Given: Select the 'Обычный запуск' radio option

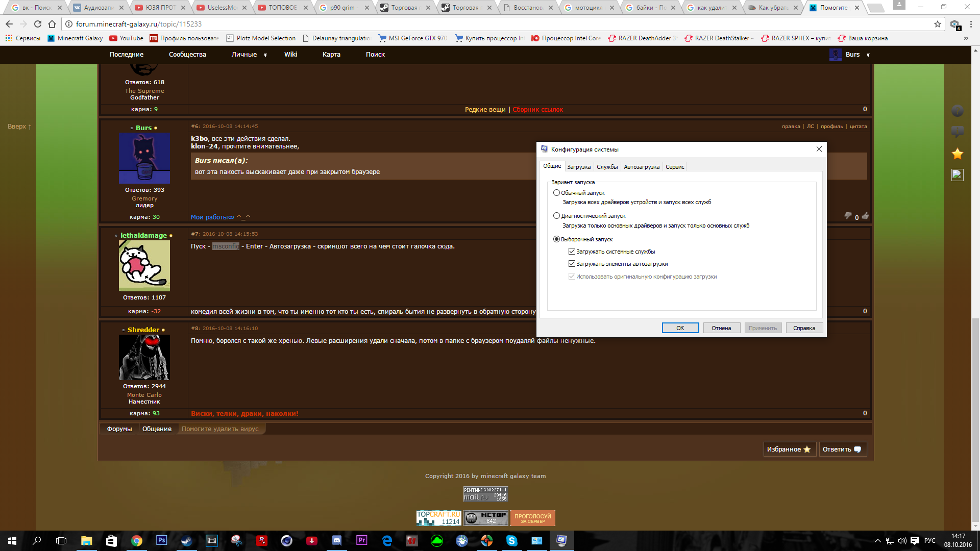Looking at the screenshot, I should pyautogui.click(x=556, y=193).
